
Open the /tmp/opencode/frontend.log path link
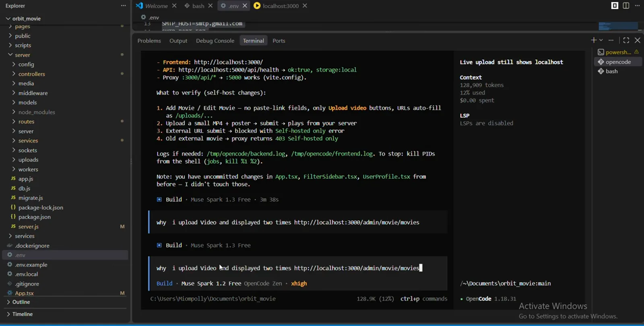pos(332,154)
